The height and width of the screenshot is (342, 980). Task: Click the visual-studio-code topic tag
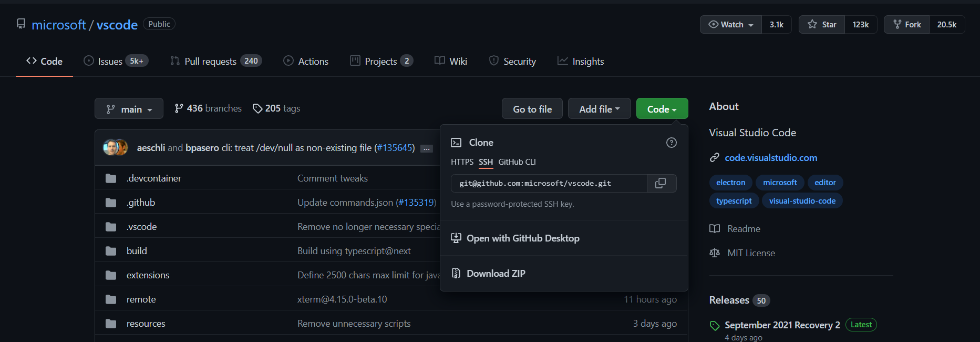[x=802, y=201]
